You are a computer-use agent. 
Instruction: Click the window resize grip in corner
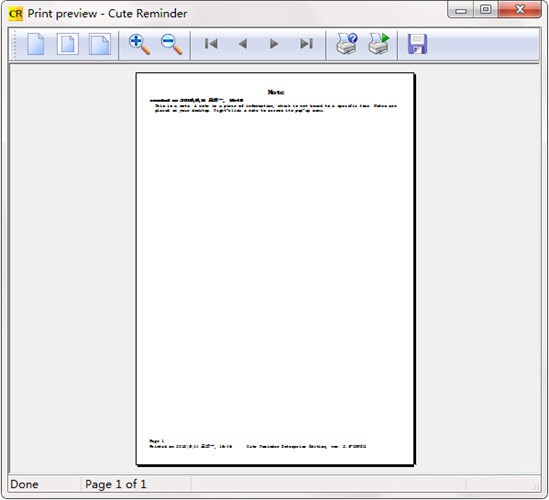click(x=536, y=486)
